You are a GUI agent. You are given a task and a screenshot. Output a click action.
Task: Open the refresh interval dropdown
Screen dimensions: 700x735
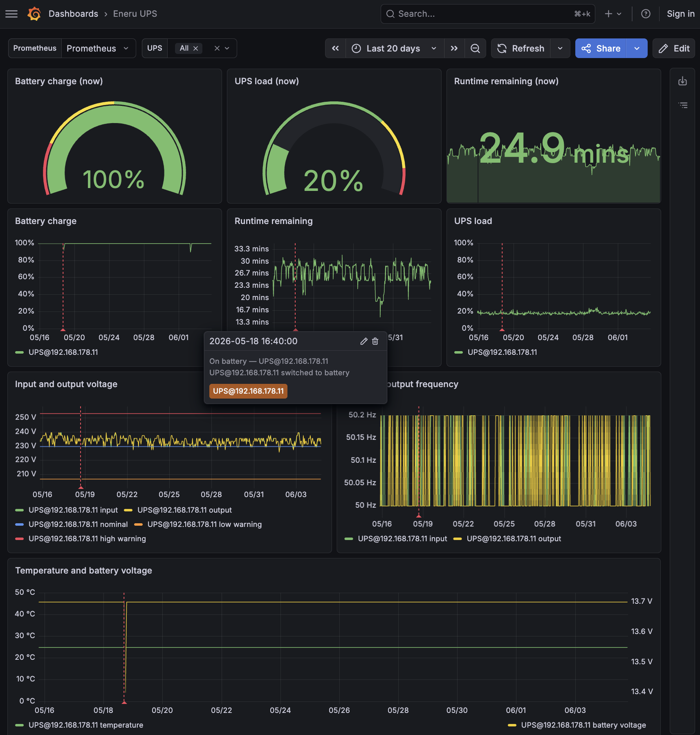tap(560, 48)
